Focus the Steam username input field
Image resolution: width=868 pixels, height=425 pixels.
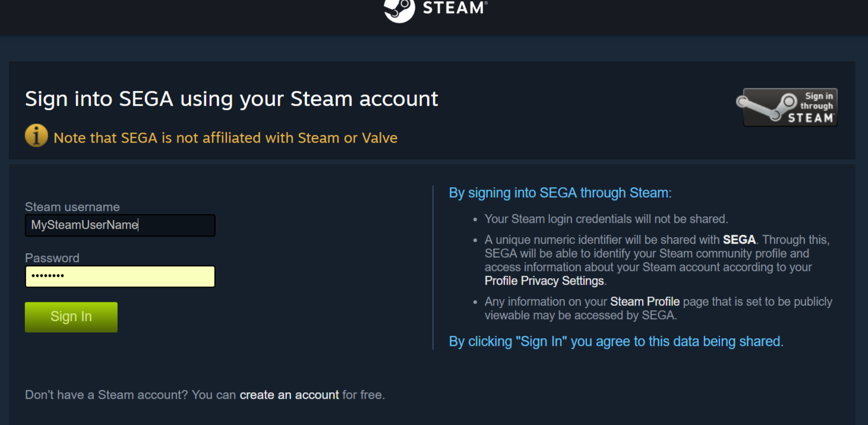(120, 225)
